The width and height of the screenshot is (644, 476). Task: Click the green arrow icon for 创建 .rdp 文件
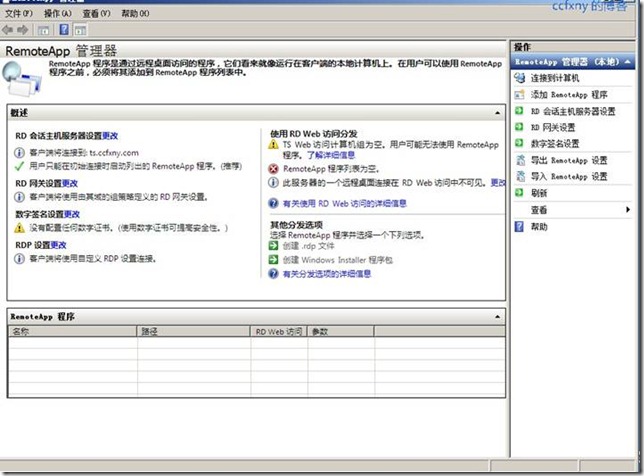coord(273,246)
